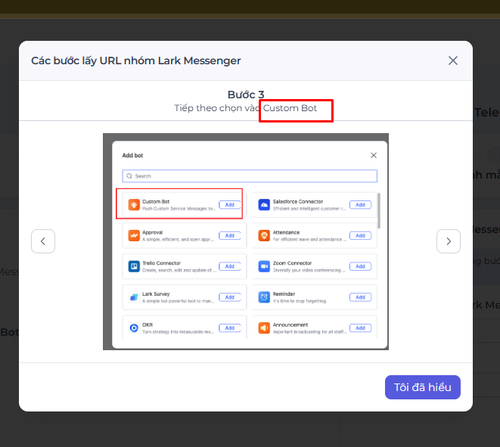This screenshot has width=500, height=447.
Task: Click the Search field in Add bot
Action: pyautogui.click(x=250, y=176)
